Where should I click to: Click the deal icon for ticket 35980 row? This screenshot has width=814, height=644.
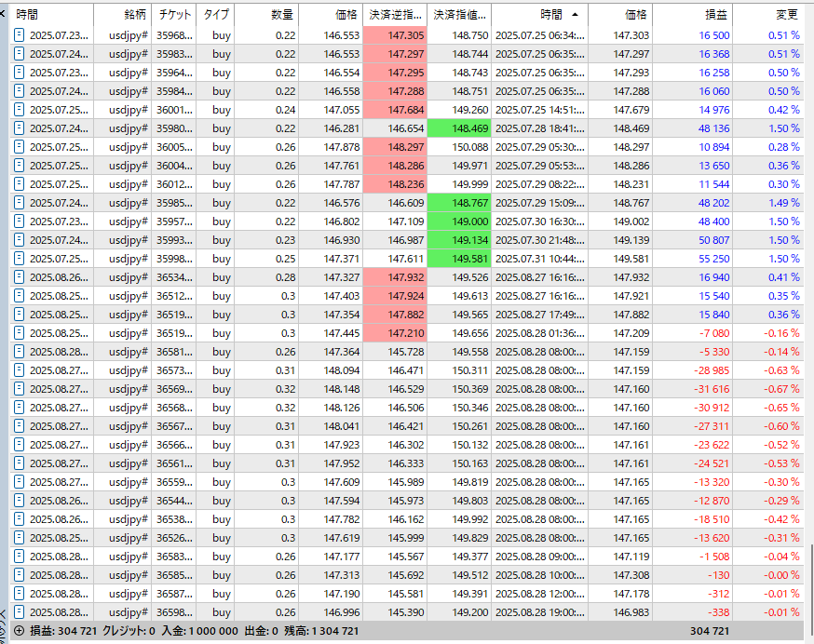20,128
